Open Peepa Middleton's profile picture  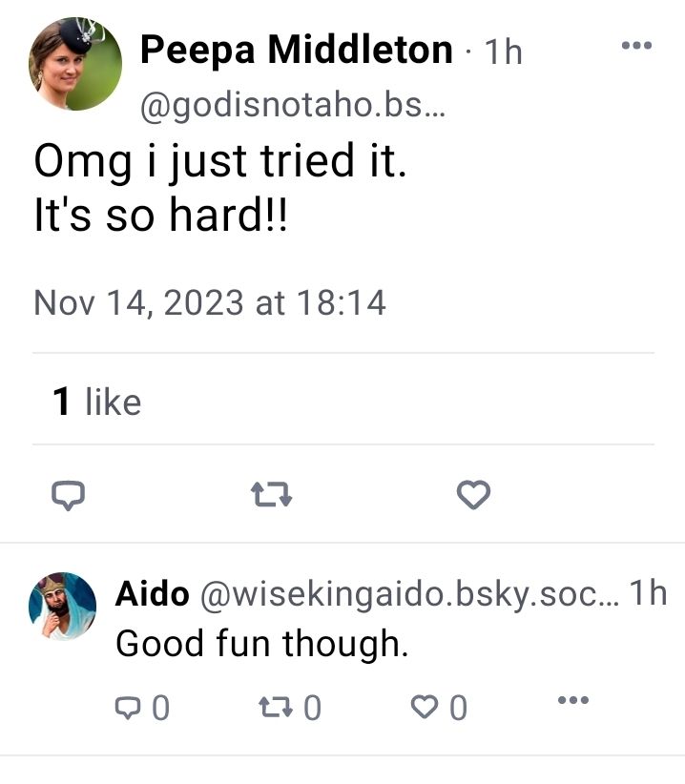(76, 64)
